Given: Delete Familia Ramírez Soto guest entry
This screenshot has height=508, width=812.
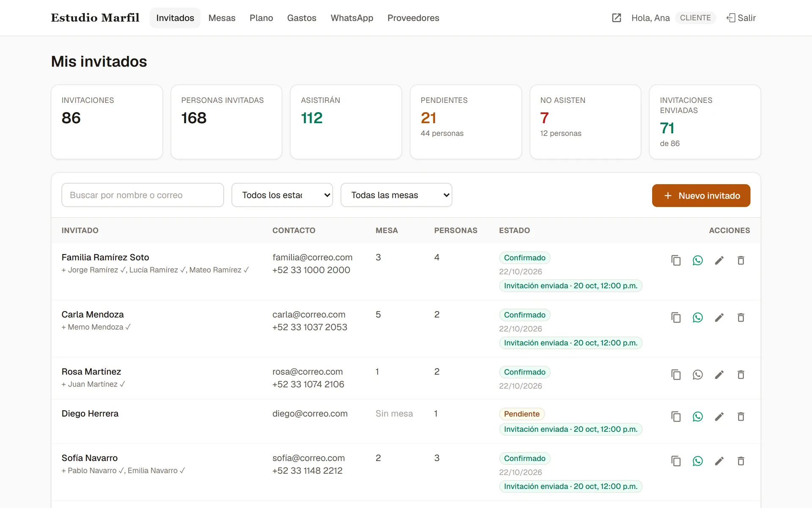Looking at the screenshot, I should tap(741, 260).
